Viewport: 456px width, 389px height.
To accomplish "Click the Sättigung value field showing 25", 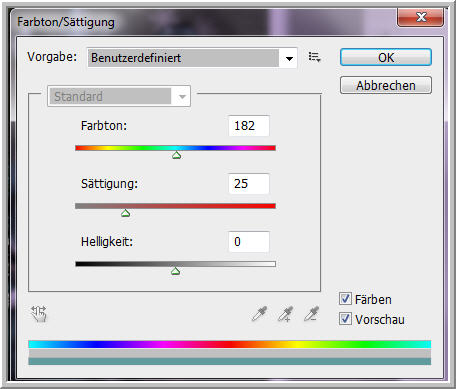I will pyautogui.click(x=249, y=184).
